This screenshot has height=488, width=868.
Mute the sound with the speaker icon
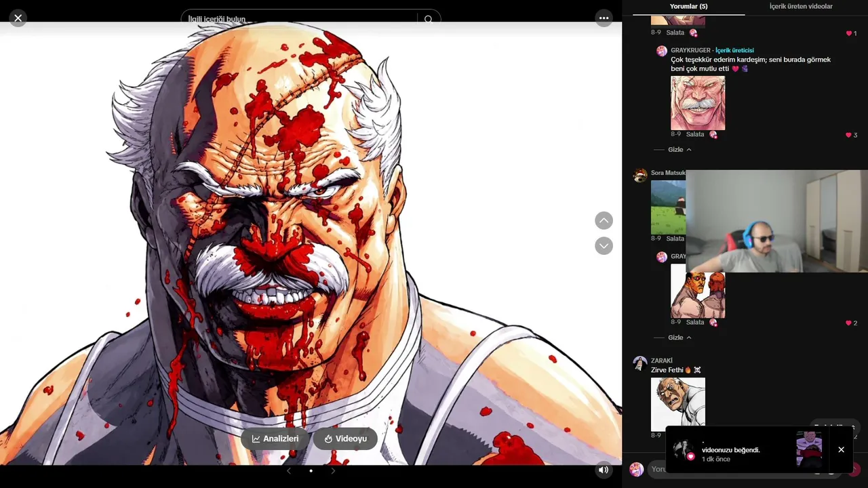click(604, 470)
